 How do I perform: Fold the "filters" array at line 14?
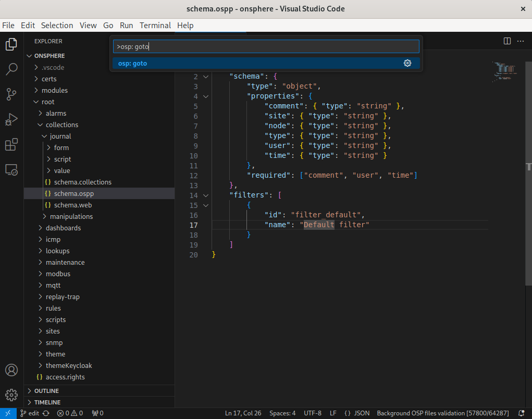tap(206, 195)
